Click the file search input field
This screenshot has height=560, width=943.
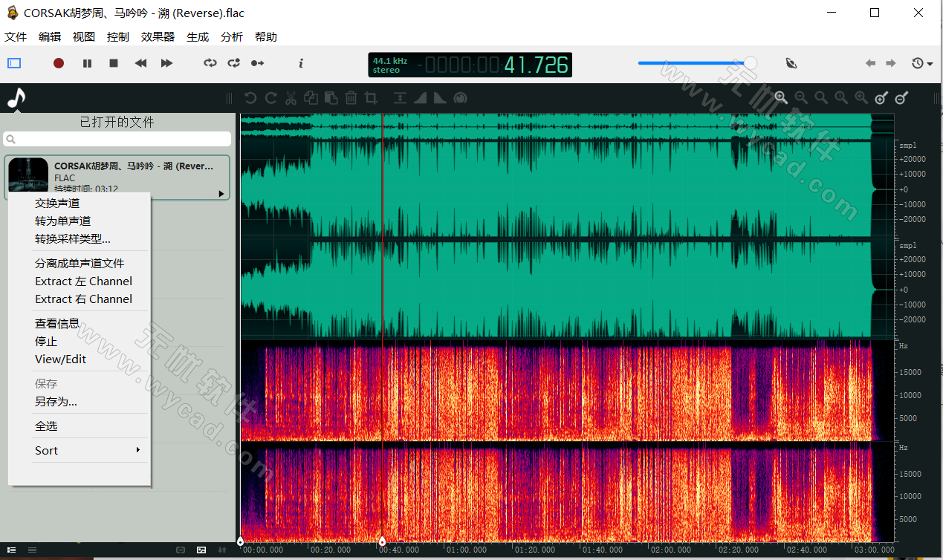tap(117, 139)
